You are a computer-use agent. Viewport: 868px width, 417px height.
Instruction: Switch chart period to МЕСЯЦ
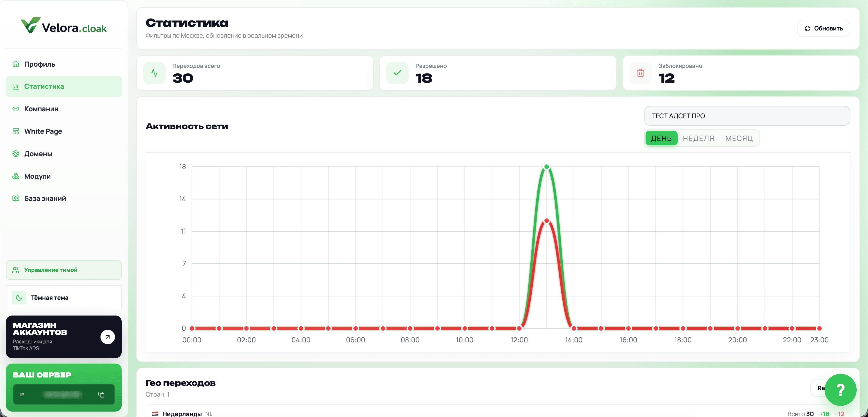click(739, 138)
